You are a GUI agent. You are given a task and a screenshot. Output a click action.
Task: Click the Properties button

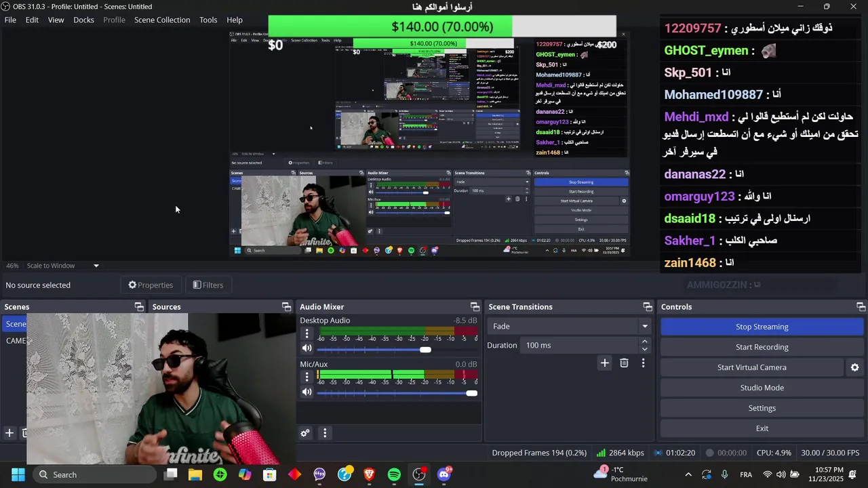tap(151, 285)
